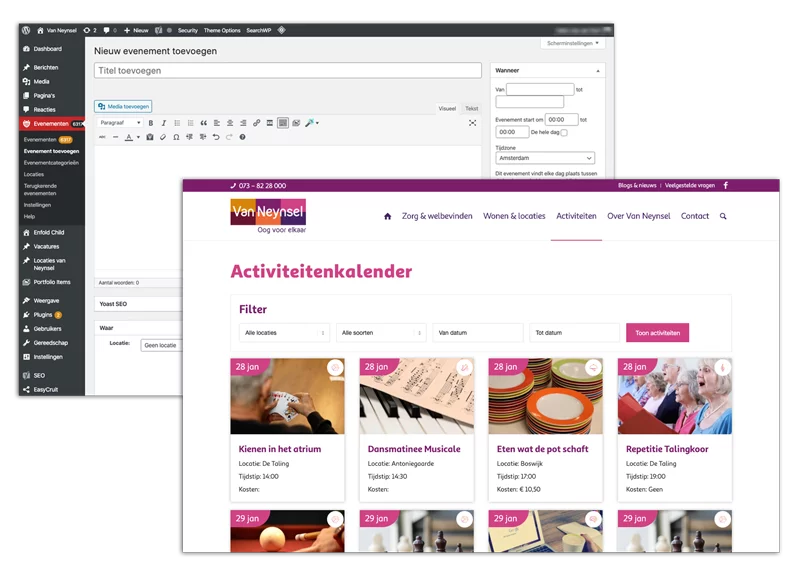Insert a bulleted list
800x575 pixels.
click(177, 123)
